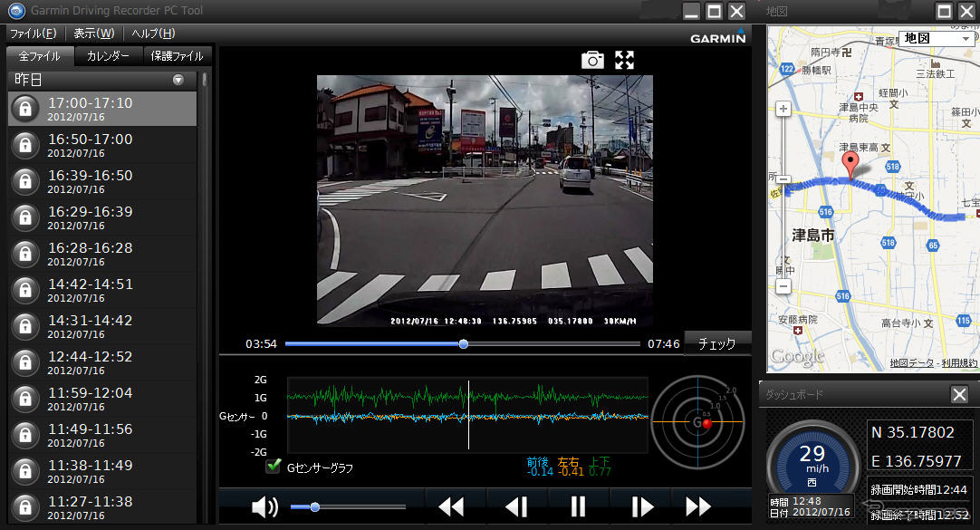Click the rewind playback button
Screen dimensions: 980x530
450,506
